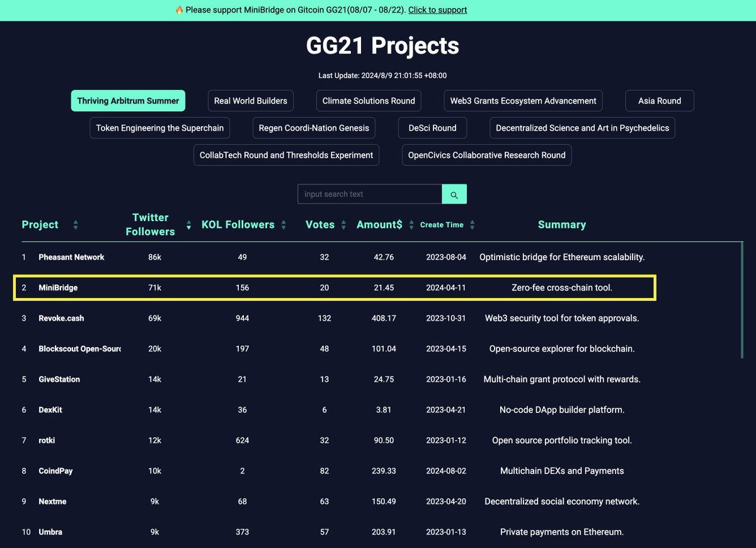Click the Last Update timestamp text
This screenshot has width=756, height=548.
click(x=382, y=76)
